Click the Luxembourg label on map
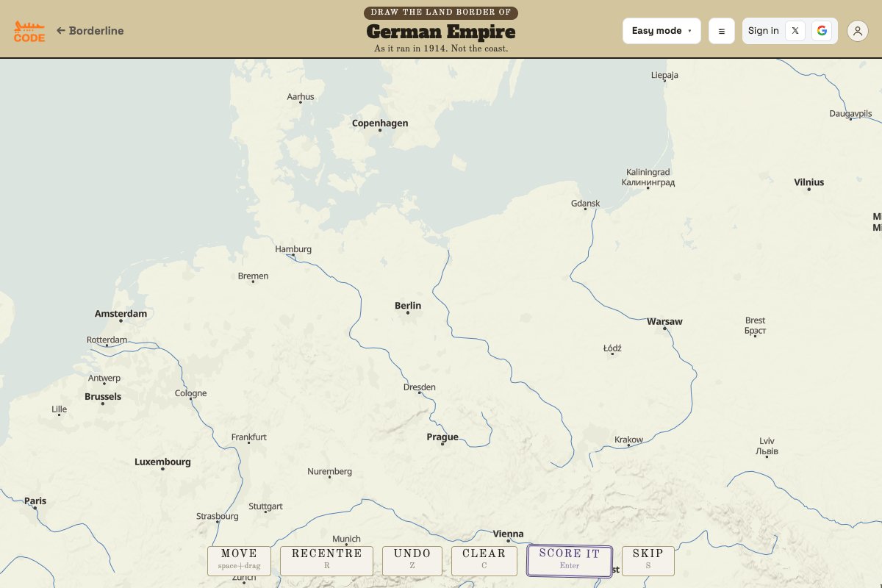 (162, 462)
